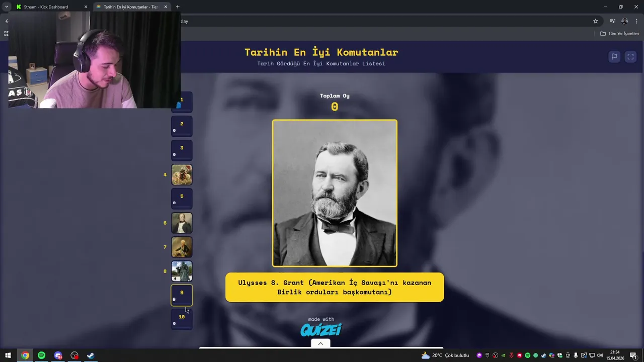Screen dimensions: 644x362
Task: Open the volume speaker tray icon
Action: pos(600,355)
